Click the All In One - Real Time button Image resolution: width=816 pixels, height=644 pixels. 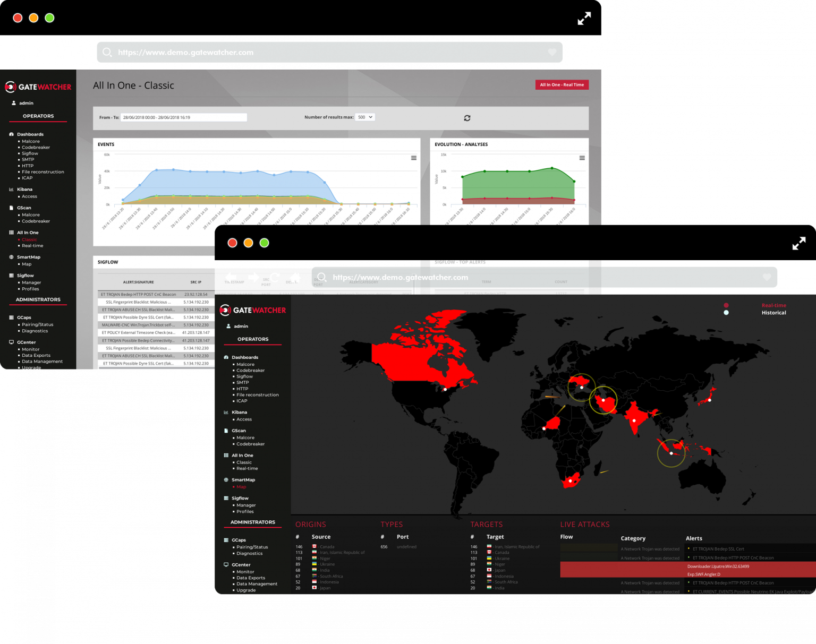click(562, 85)
